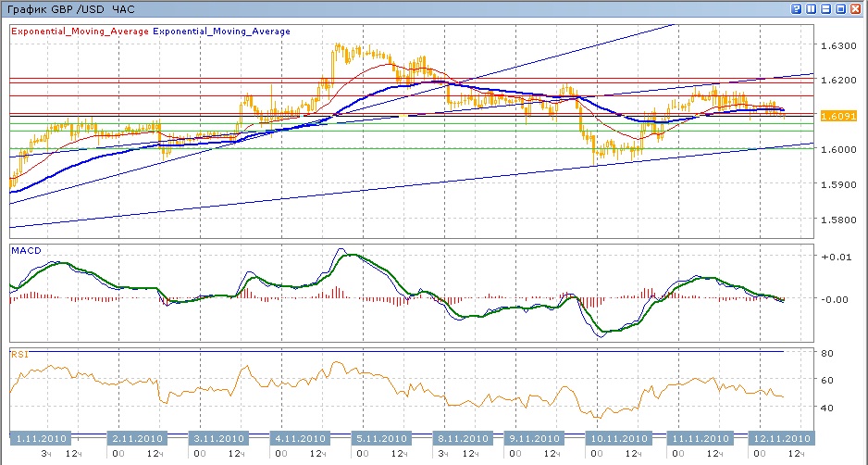The image size is (868, 465).
Task: Click the help question mark icon
Action: pyautogui.click(x=797, y=8)
